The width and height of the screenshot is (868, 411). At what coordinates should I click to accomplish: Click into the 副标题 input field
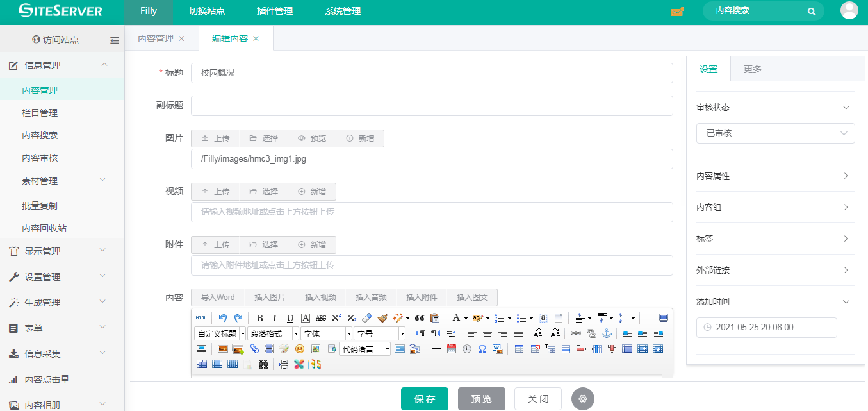pos(431,106)
